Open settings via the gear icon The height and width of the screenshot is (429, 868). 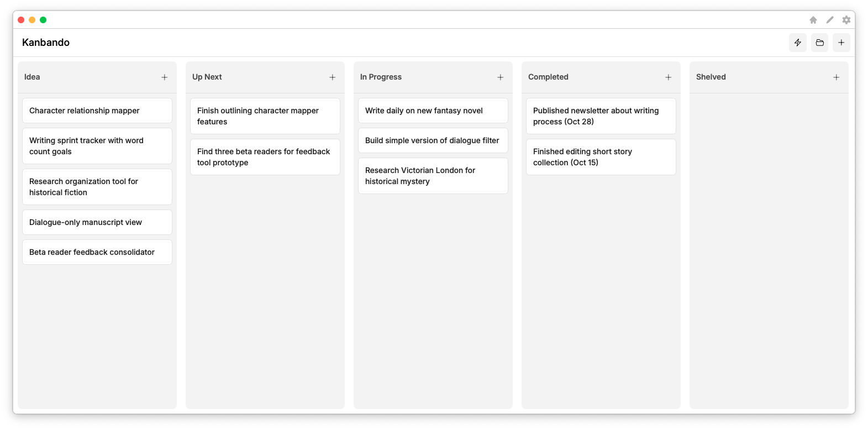(846, 20)
